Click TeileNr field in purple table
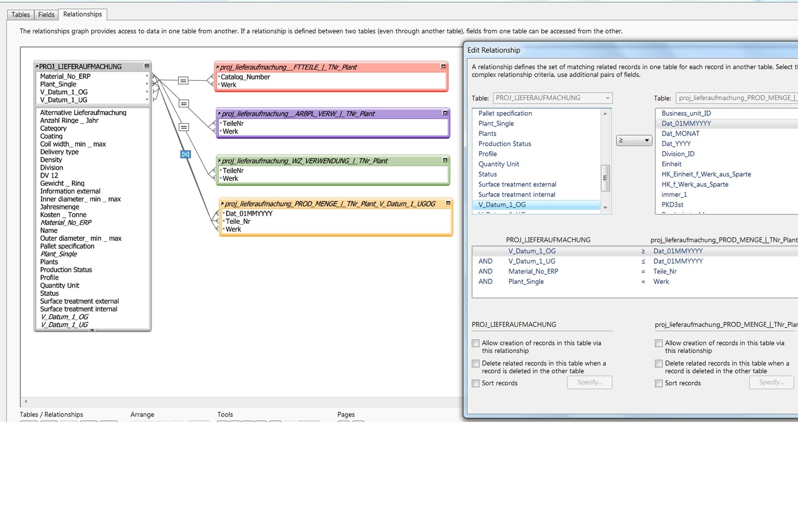Screen dimensions: 798x532 233,124
